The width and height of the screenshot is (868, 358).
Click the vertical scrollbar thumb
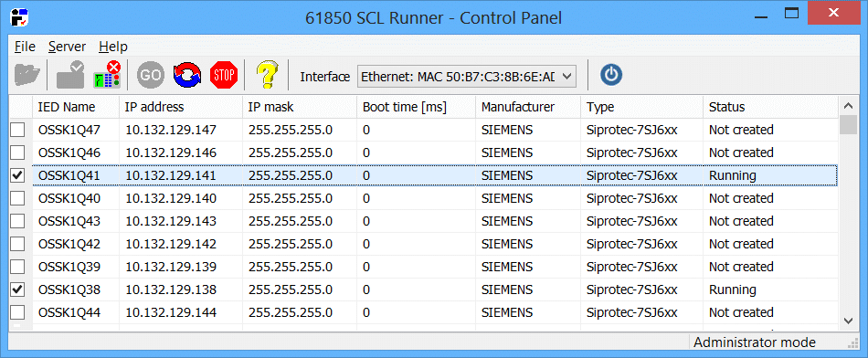click(x=848, y=124)
